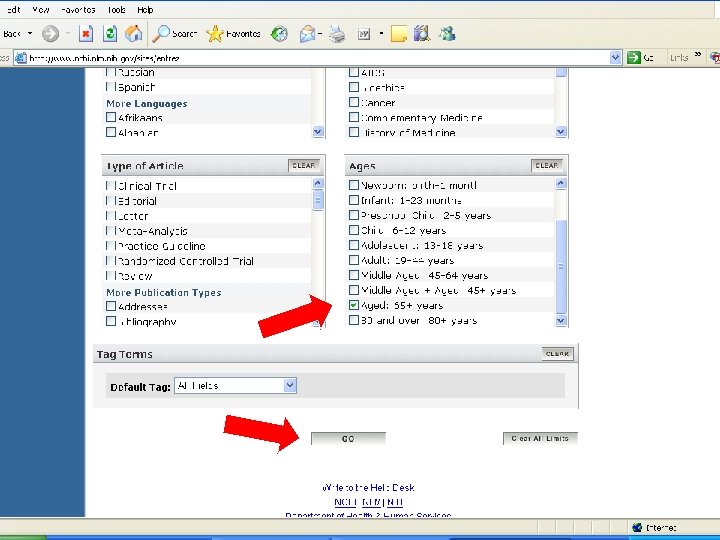Open the View menu
Screen dimensions: 720x540
coord(41,10)
